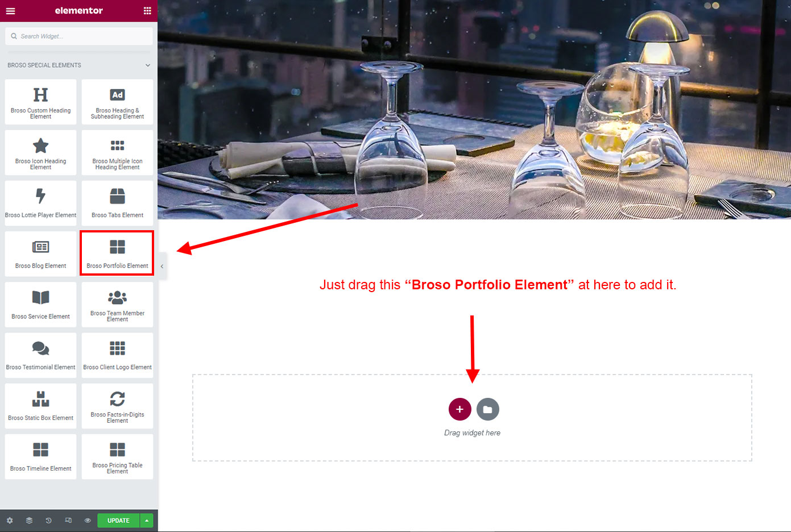The height and width of the screenshot is (532, 791).
Task: Click the plus add new section button
Action: coord(459,409)
